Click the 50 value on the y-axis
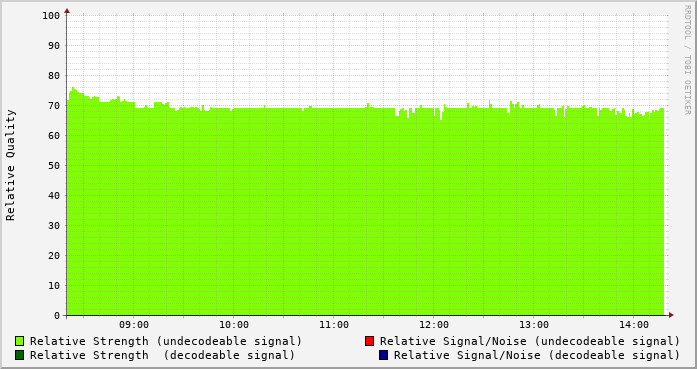The height and width of the screenshot is (369, 697). [x=54, y=166]
